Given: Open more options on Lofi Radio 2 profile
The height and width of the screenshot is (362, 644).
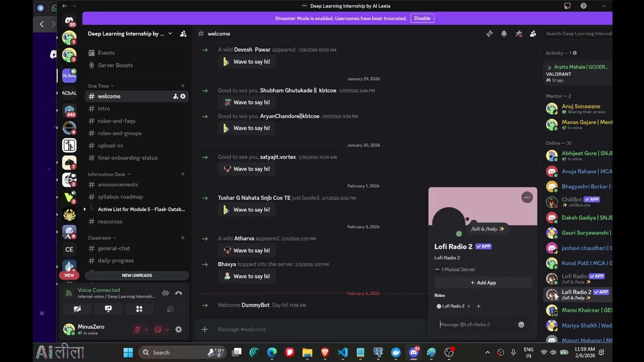Looking at the screenshot, I should [x=527, y=198].
